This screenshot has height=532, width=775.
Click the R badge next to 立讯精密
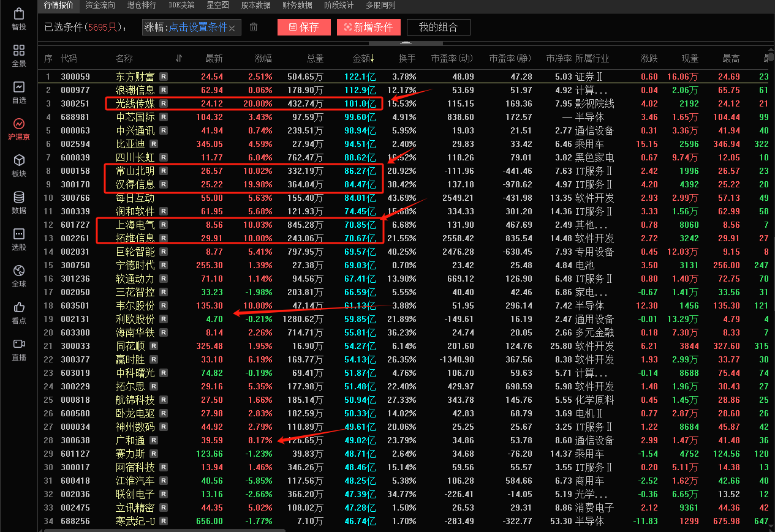pos(164,508)
